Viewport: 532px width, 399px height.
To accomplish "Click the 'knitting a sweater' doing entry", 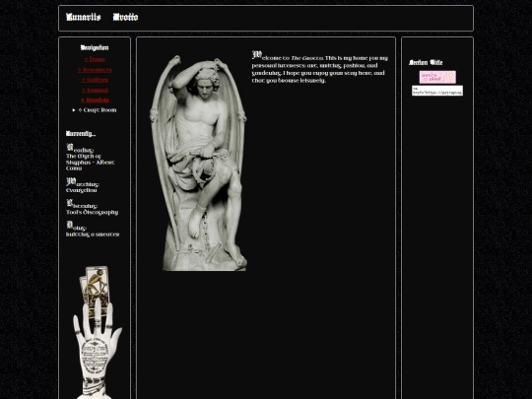I will pos(93,234).
